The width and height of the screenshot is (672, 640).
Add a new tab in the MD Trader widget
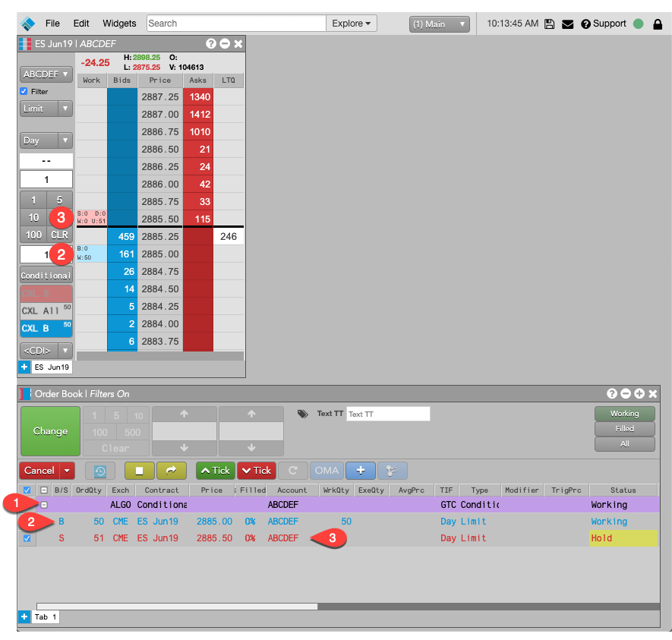point(24,367)
